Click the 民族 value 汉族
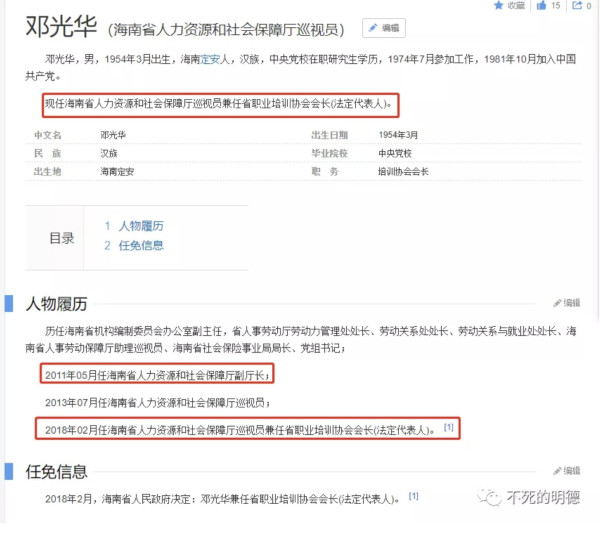Viewport: 600px width, 535px height. coord(109,153)
